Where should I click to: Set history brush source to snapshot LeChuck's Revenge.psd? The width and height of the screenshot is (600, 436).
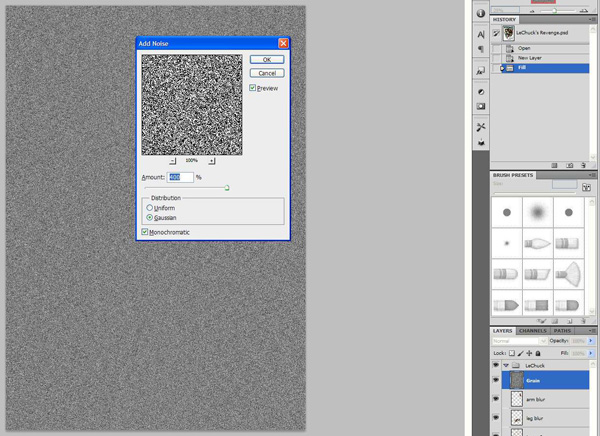click(x=496, y=33)
